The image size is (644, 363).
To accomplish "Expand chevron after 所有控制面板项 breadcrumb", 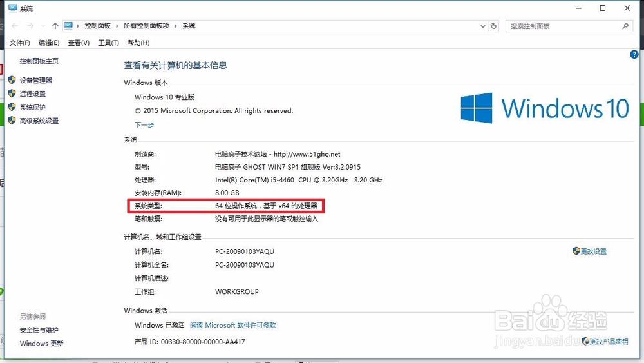I will [176, 26].
